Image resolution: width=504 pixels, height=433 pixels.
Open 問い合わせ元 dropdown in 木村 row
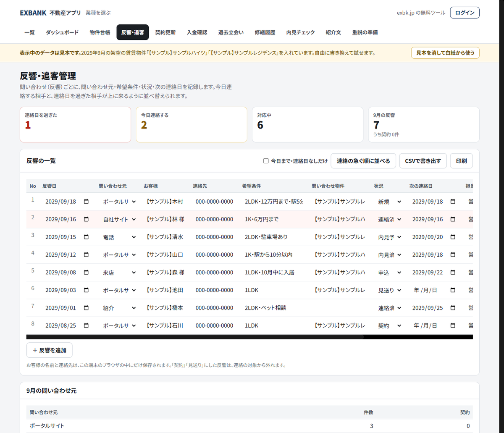(120, 202)
